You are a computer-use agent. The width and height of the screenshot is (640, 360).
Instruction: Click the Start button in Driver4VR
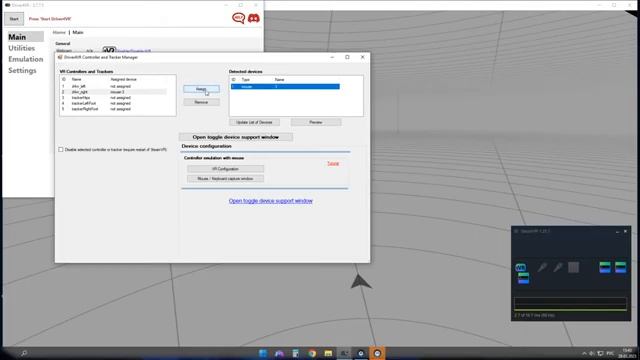pos(14,19)
